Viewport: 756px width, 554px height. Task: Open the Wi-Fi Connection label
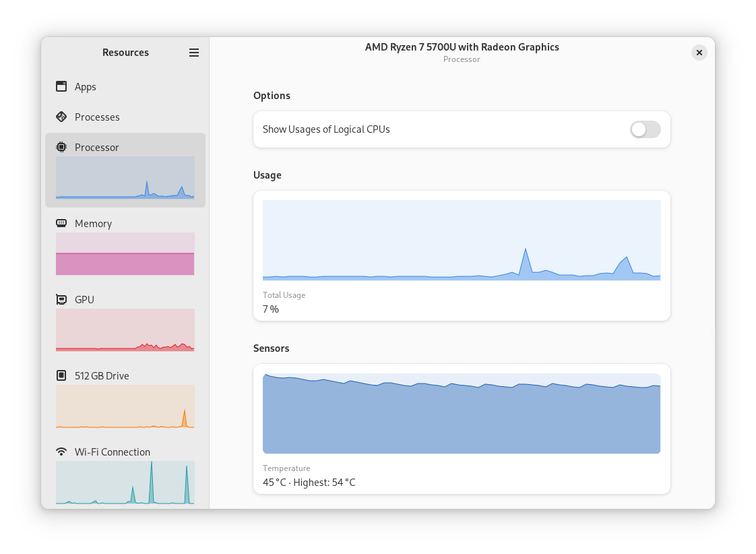pos(113,452)
